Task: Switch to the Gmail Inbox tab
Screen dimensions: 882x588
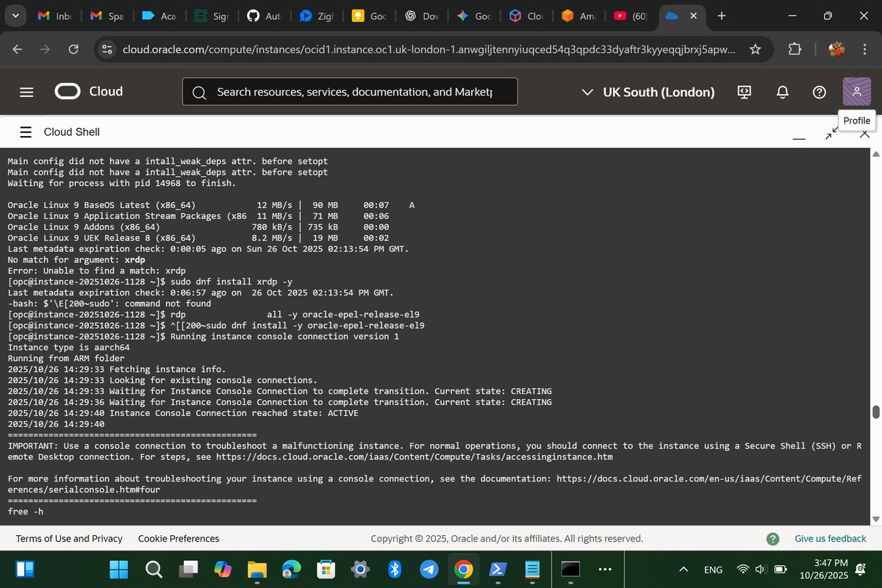Action: point(57,15)
